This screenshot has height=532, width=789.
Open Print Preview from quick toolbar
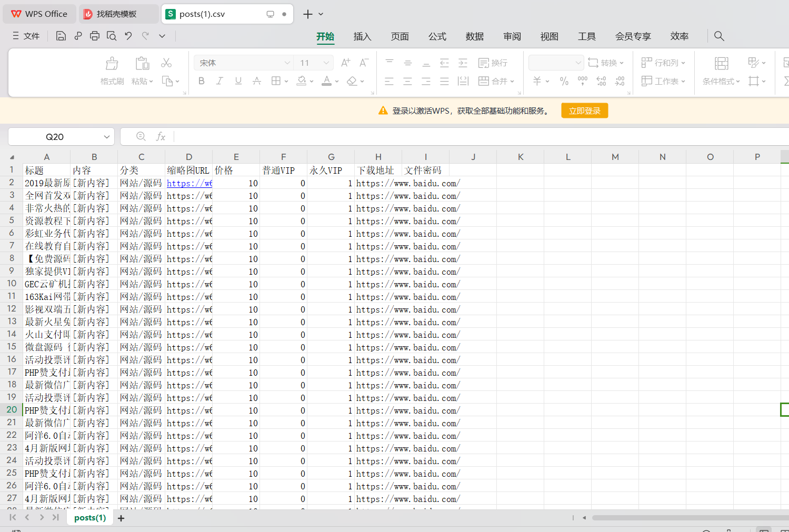click(112, 36)
